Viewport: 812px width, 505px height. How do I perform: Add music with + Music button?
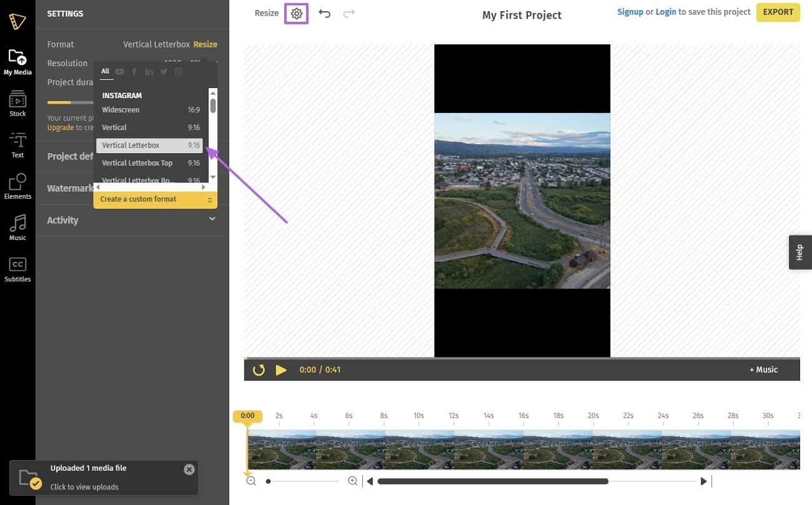[763, 370]
